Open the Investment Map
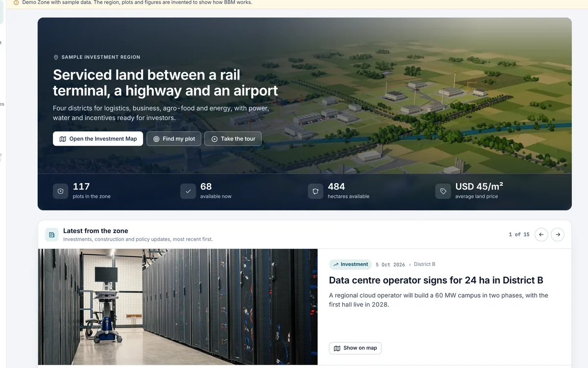This screenshot has width=588, height=368. (x=98, y=139)
